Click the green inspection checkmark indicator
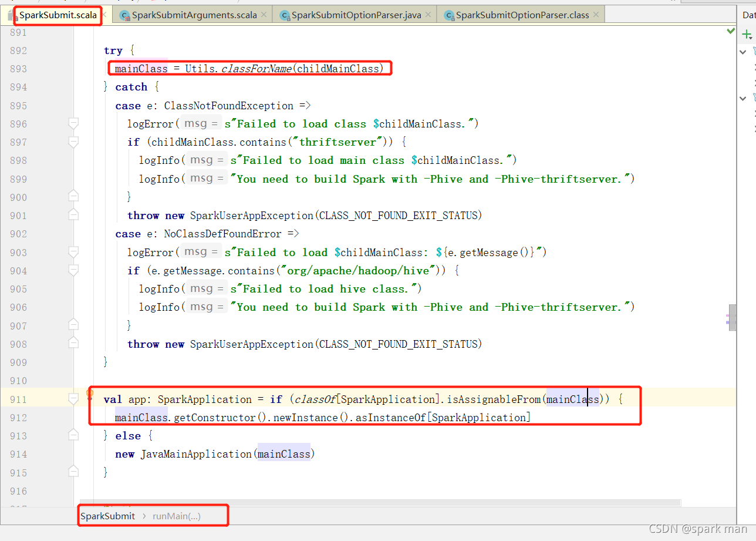Screen dimensions: 756x541 (731, 31)
